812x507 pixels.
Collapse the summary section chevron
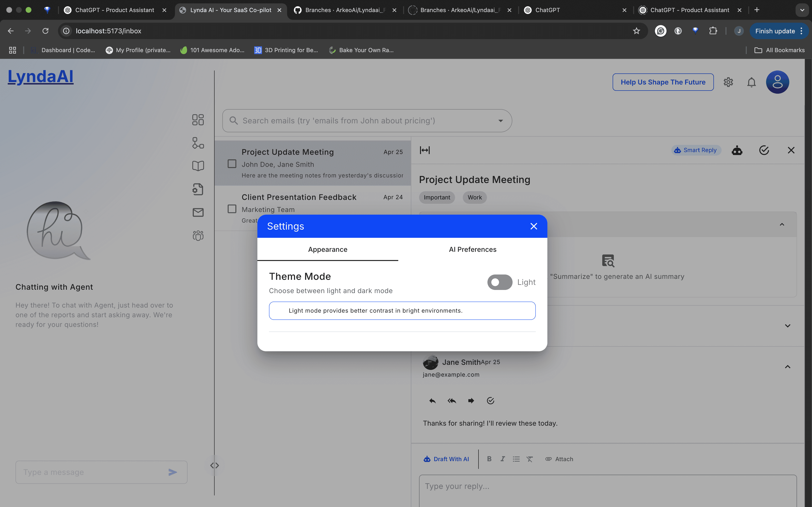click(x=782, y=224)
